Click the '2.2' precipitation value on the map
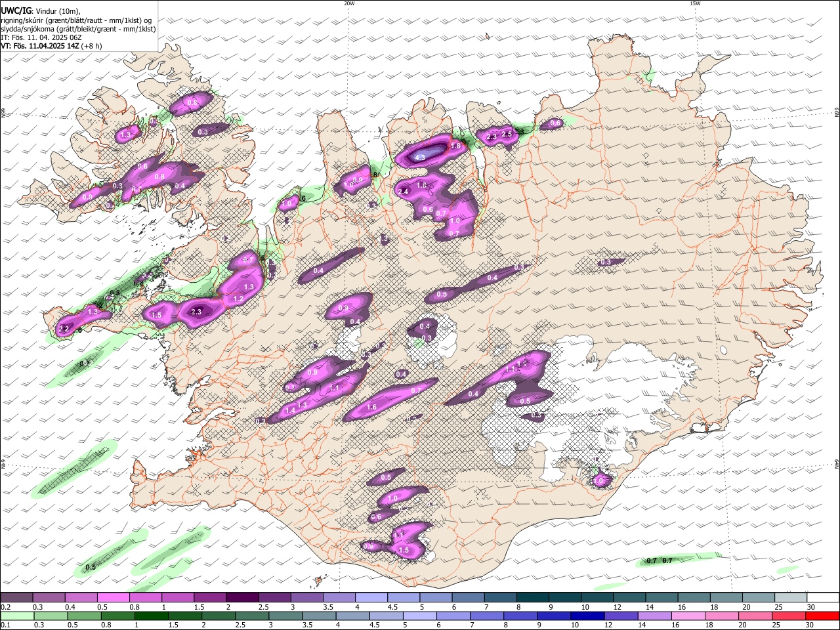The image size is (840, 630). [x=64, y=329]
